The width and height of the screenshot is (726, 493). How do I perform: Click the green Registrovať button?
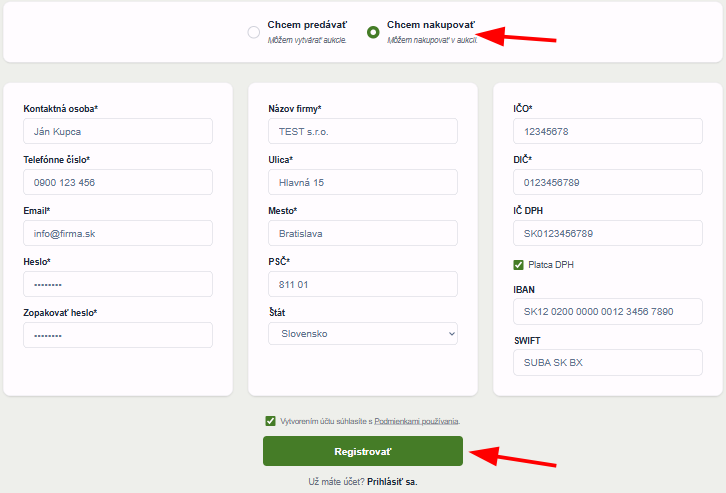coord(362,451)
